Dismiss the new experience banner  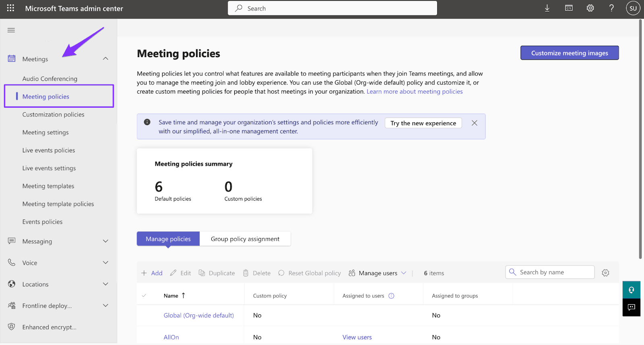475,123
